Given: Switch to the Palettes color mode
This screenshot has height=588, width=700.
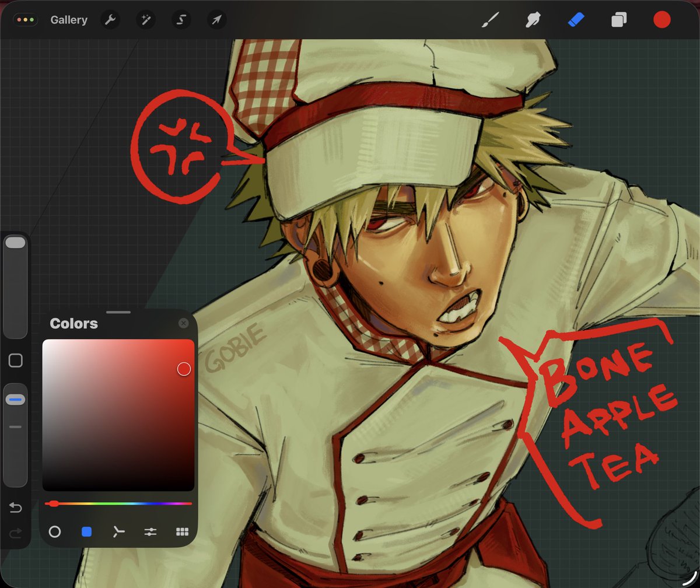Looking at the screenshot, I should [182, 531].
